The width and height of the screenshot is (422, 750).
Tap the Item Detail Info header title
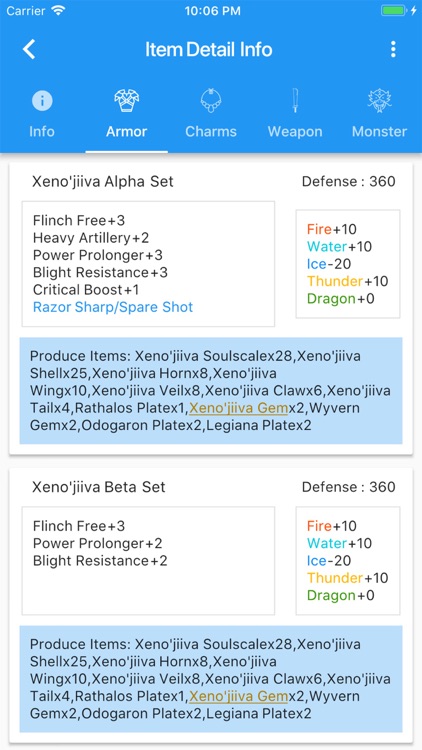pos(209,49)
